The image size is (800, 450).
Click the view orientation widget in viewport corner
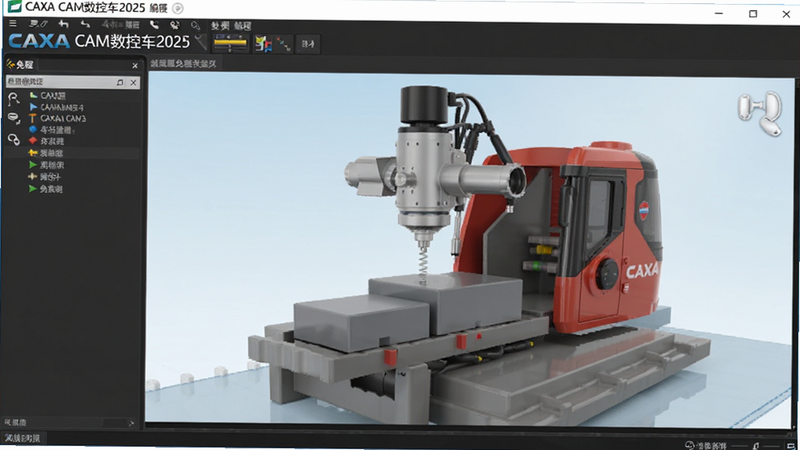760,112
